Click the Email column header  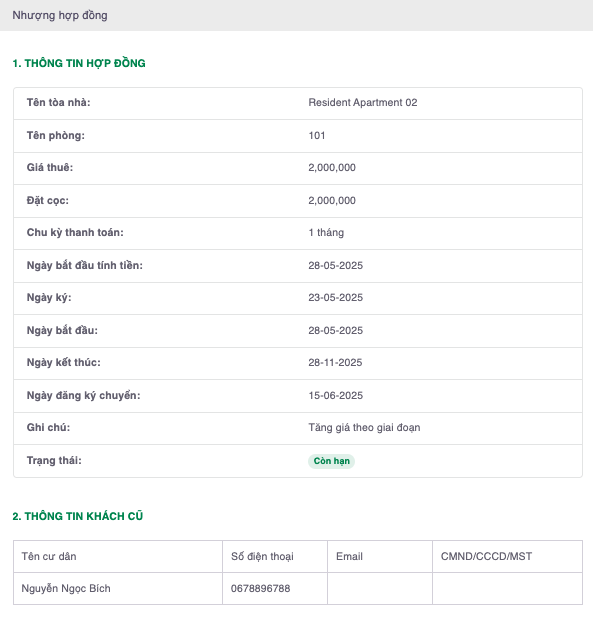[x=349, y=557]
